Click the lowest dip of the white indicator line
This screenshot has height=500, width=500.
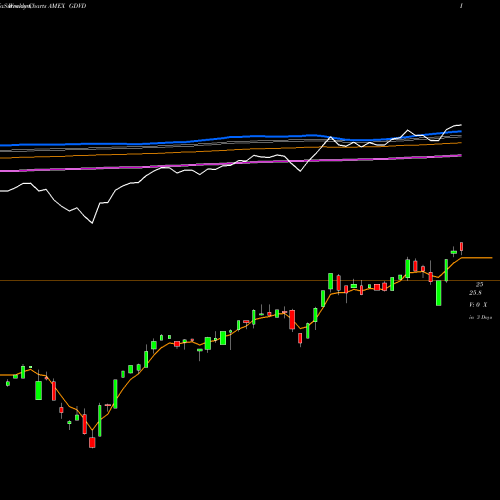pos(92,223)
